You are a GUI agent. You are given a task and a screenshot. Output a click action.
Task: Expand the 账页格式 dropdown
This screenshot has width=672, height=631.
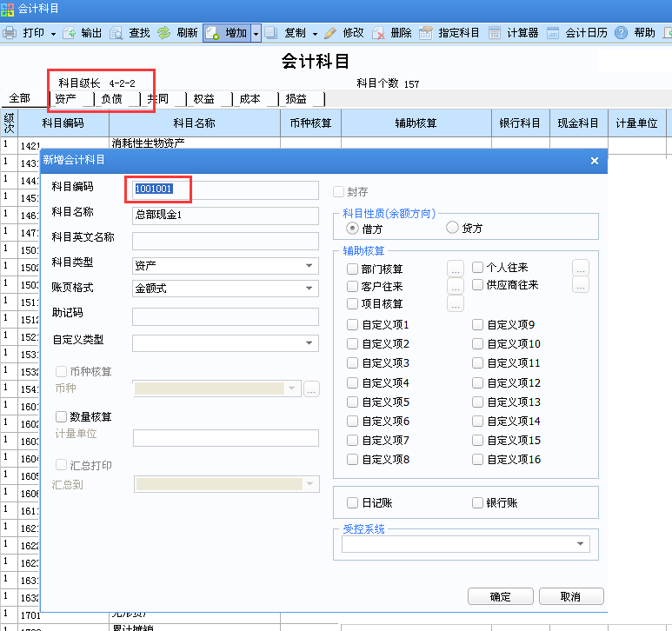pos(309,289)
